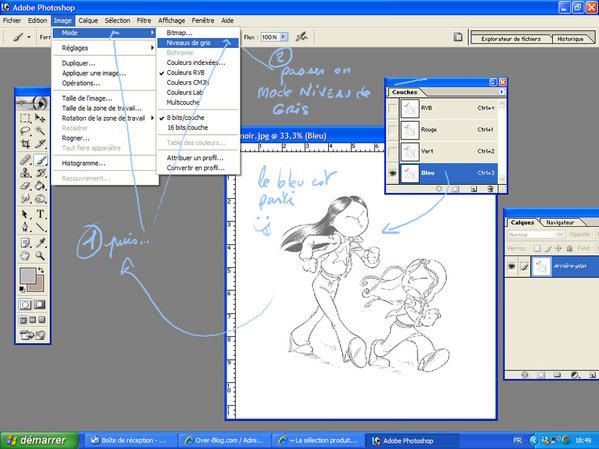
Task: Click the démarrer Start button
Action: point(39,441)
